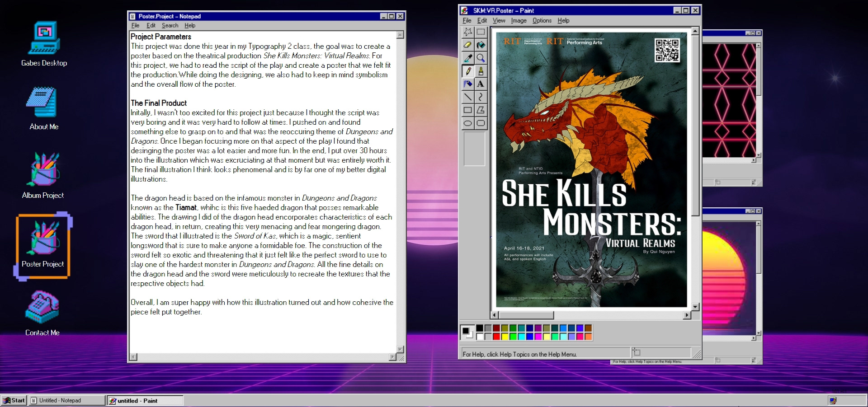
Task: Open the Paint Help menu
Action: click(563, 20)
